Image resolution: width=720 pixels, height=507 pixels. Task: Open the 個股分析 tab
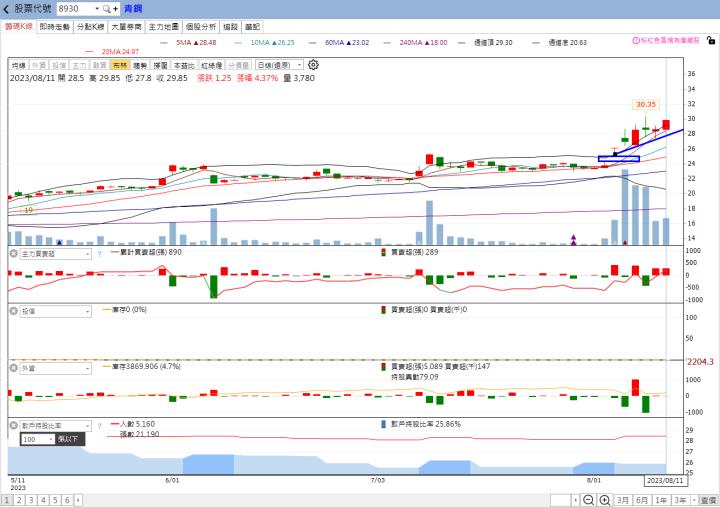pyautogui.click(x=200, y=27)
